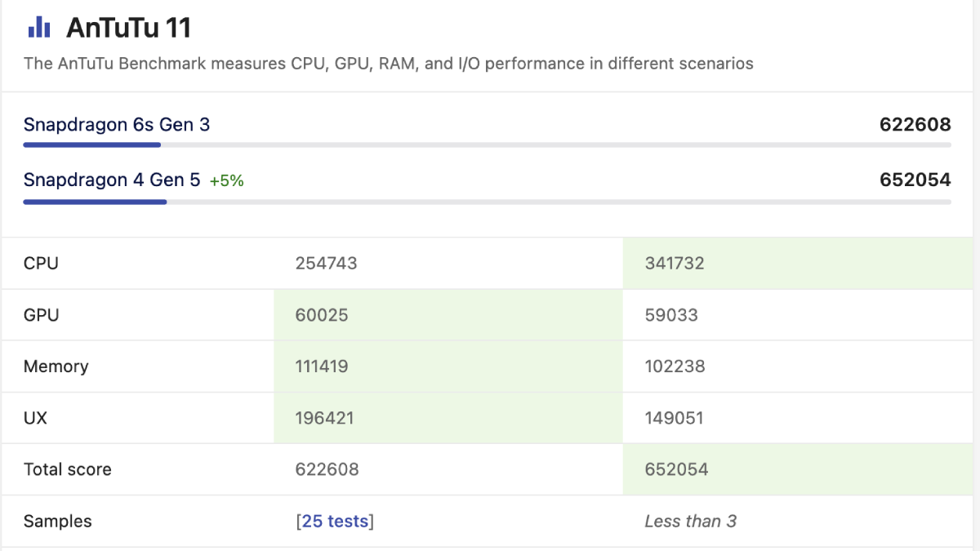Click the GPU row label
This screenshot has height=551, width=980.
42,314
